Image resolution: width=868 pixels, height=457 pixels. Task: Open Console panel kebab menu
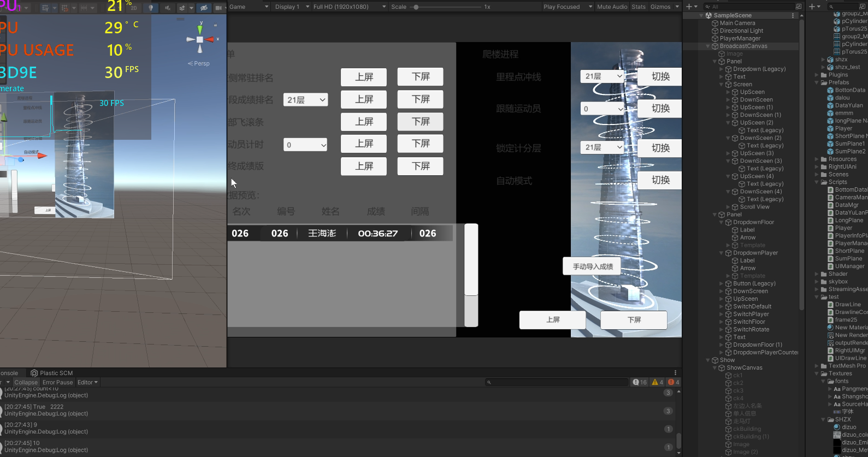click(675, 373)
